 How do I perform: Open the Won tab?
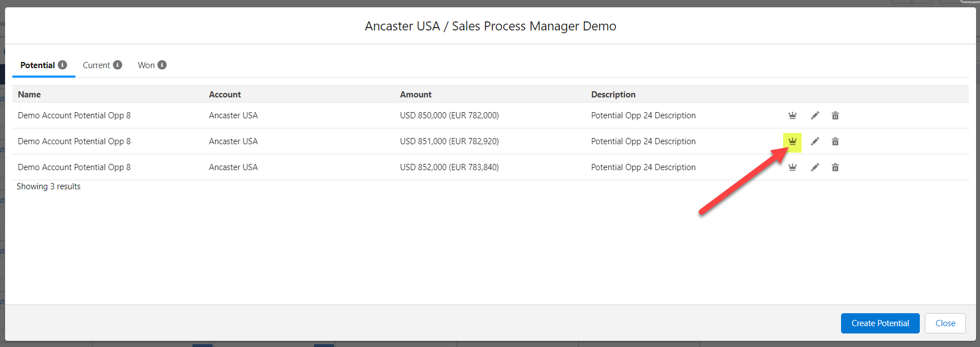(146, 65)
